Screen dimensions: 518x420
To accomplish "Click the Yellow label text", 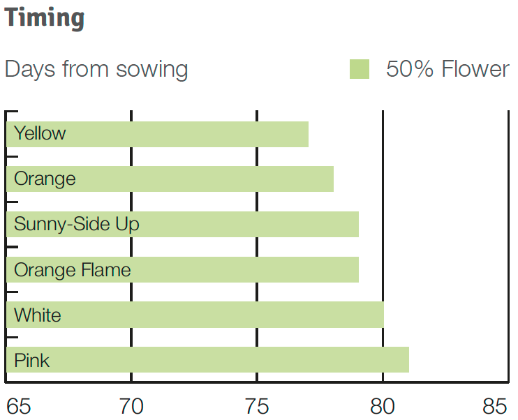I will (40, 133).
